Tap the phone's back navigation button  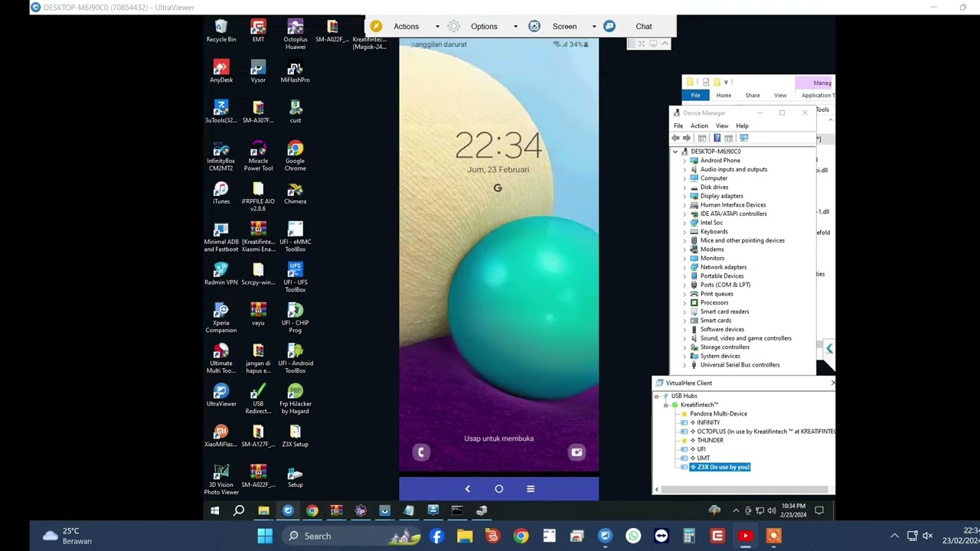pyautogui.click(x=467, y=489)
